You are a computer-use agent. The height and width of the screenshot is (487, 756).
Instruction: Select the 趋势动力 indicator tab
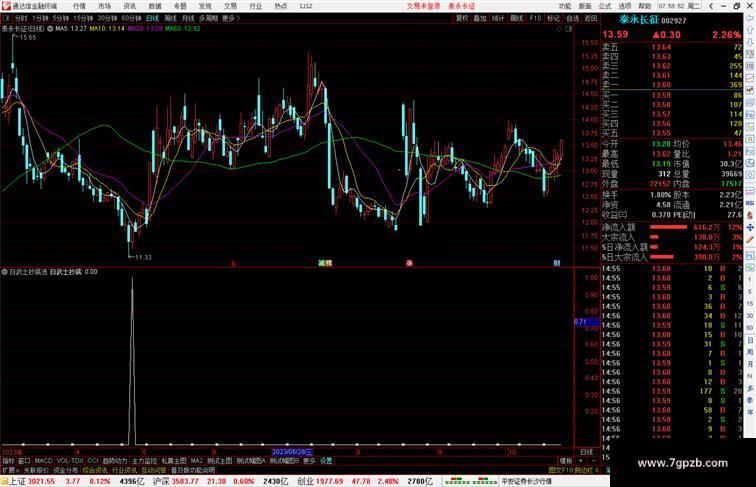[115, 461]
